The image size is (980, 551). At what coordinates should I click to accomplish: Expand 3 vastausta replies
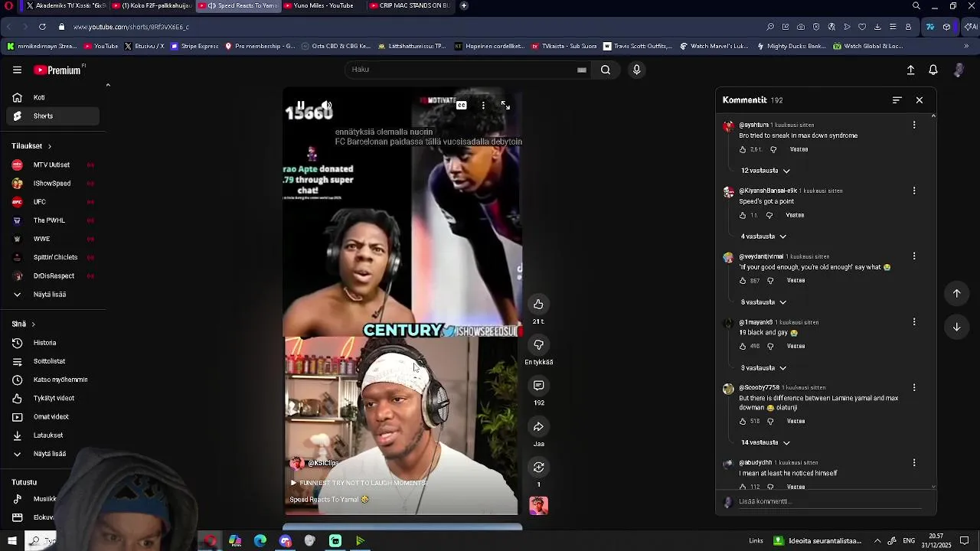tap(764, 368)
